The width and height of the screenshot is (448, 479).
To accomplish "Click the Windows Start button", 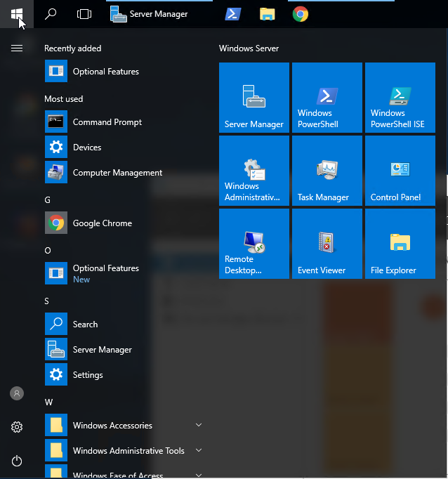I will (17, 14).
